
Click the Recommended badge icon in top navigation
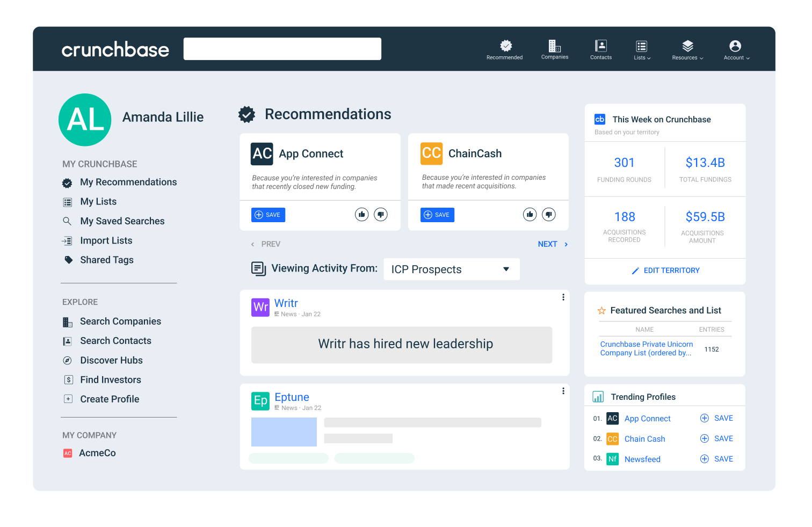(x=504, y=46)
